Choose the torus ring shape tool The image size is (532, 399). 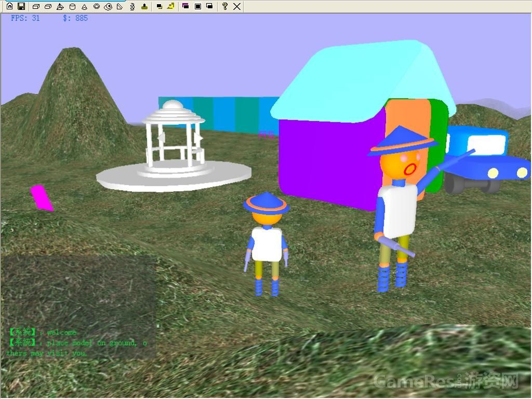[x=97, y=6]
